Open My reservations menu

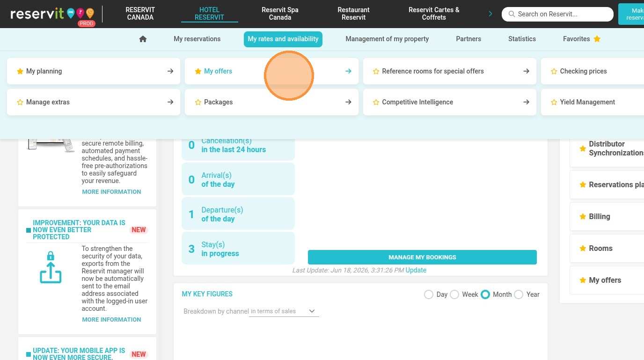(x=197, y=39)
